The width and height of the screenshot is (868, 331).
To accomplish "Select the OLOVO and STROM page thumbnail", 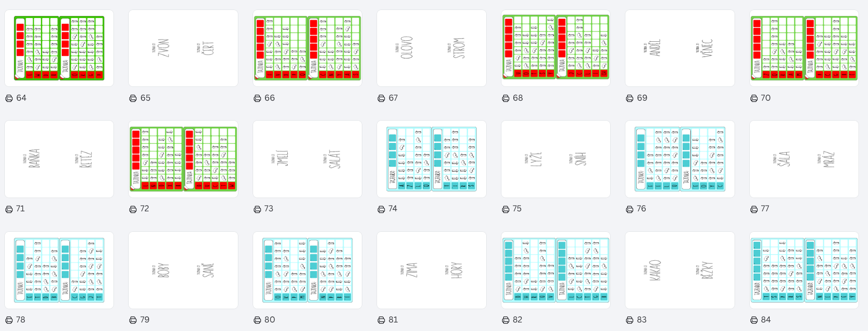I will [431, 48].
